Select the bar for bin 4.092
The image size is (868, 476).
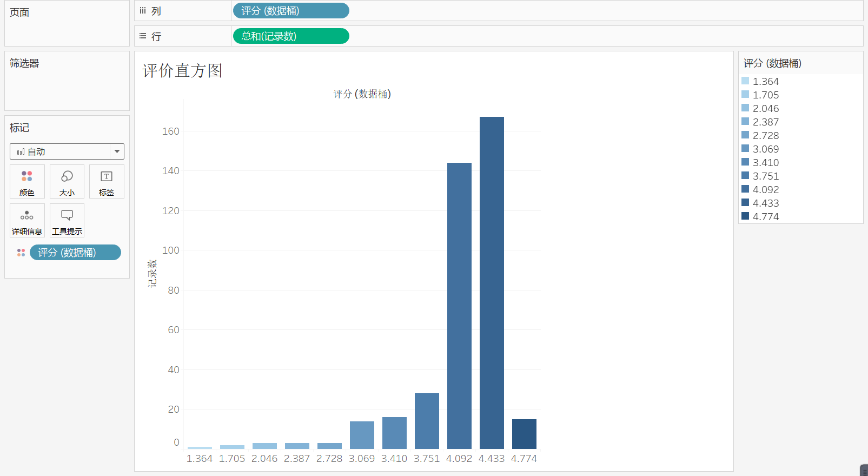459,306
